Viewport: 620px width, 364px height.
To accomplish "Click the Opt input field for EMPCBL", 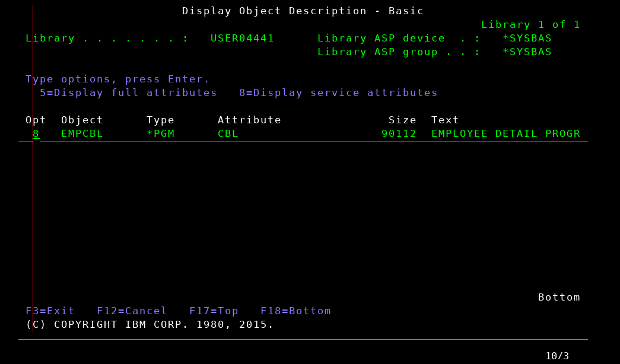I will [x=36, y=133].
